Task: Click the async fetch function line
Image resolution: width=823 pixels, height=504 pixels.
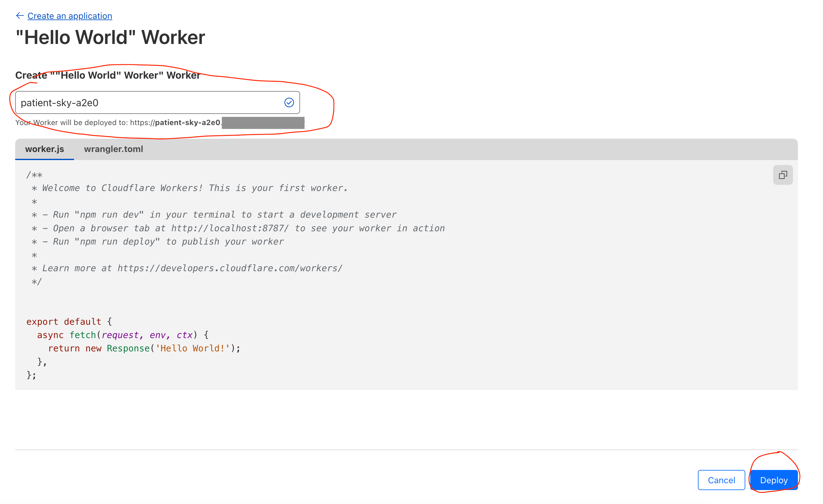Action: (122, 335)
